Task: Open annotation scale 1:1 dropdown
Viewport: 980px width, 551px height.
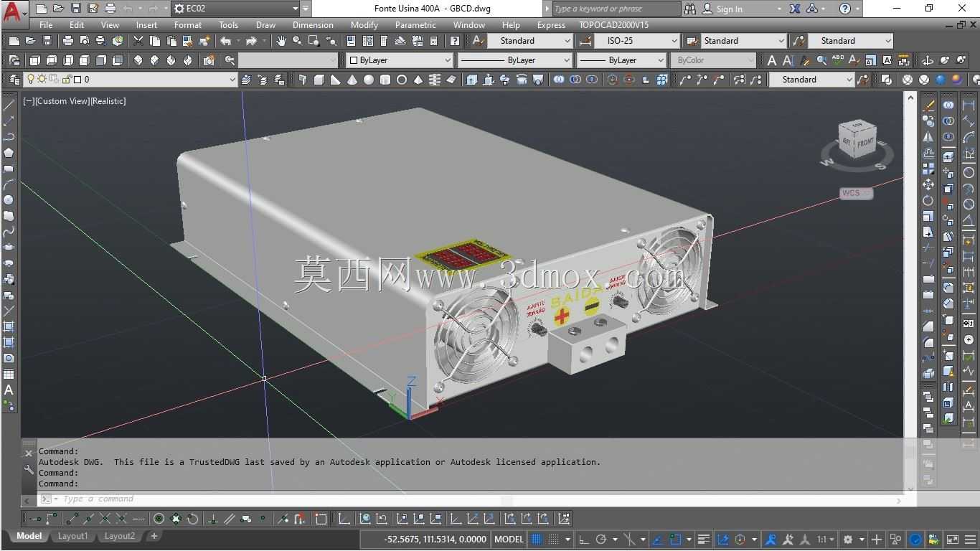Action: click(826, 540)
